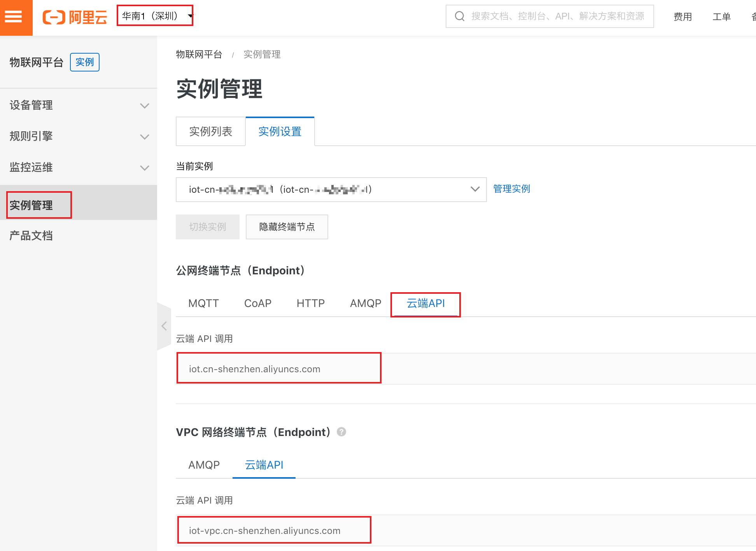Select the VPC 云端API tab
This screenshot has height=551, width=756.
click(264, 465)
